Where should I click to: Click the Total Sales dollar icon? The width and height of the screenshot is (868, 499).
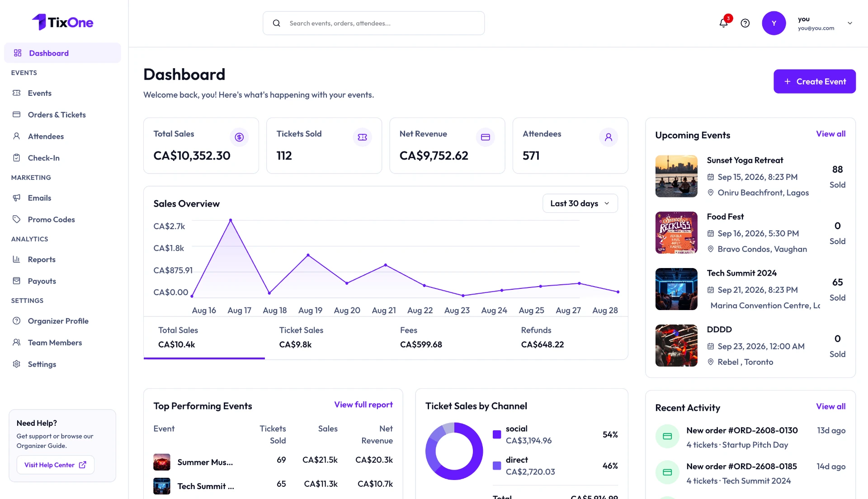(x=239, y=137)
